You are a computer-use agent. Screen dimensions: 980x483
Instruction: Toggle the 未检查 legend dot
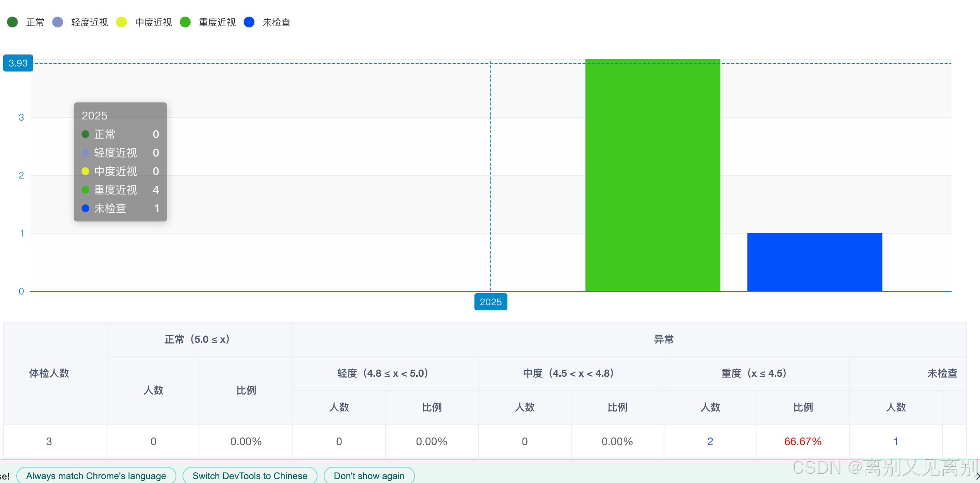tap(249, 22)
